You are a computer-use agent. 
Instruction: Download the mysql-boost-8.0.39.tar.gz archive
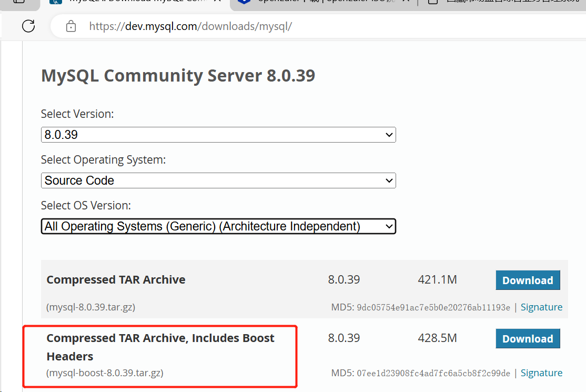(528, 338)
